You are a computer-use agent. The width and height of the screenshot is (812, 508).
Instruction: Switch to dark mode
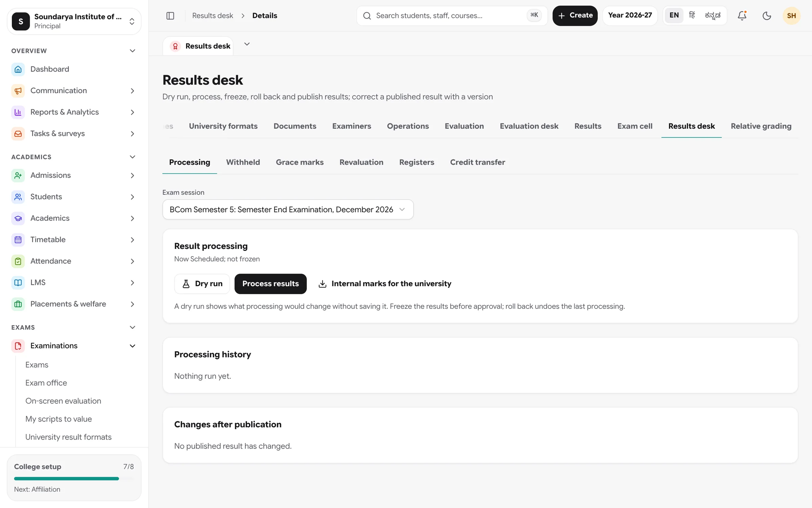click(x=767, y=16)
